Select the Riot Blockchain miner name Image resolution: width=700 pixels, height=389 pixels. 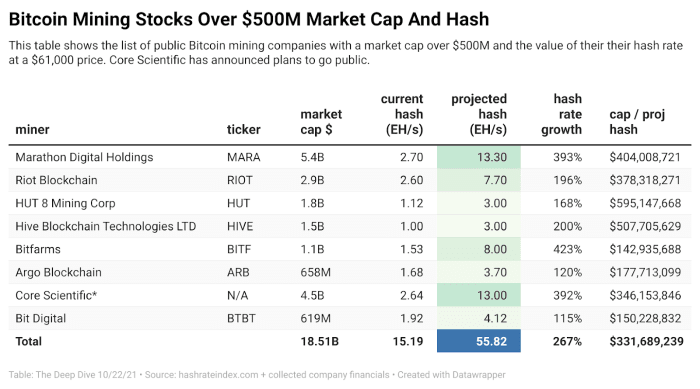tap(56, 180)
